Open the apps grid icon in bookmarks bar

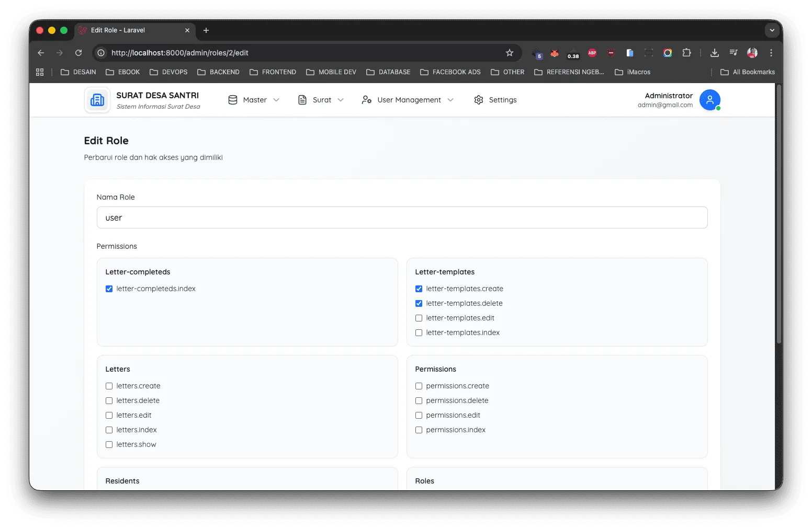pos(40,72)
